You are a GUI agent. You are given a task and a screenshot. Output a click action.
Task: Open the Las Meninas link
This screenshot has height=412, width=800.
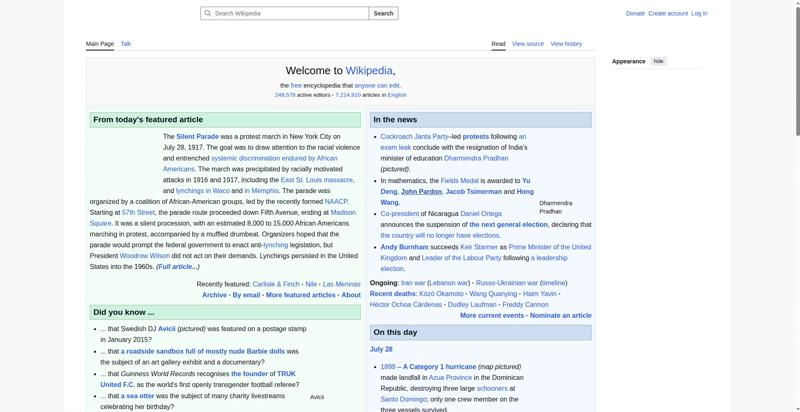tap(341, 284)
